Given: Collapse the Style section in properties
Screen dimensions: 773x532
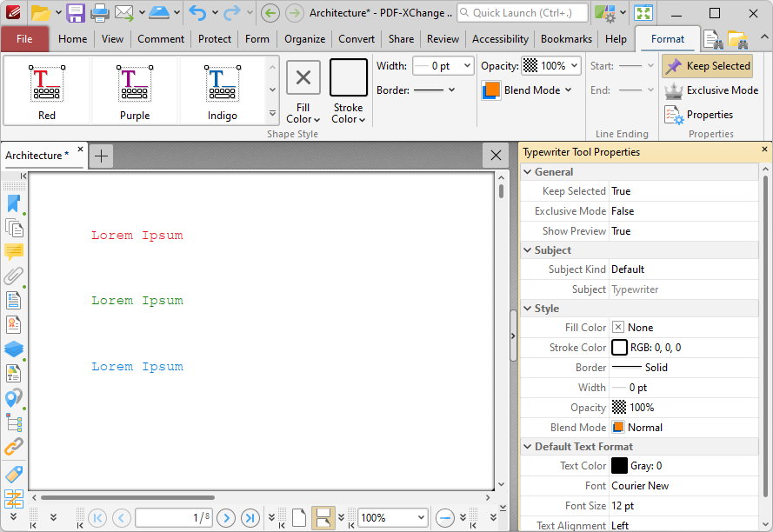Looking at the screenshot, I should click(x=528, y=309).
